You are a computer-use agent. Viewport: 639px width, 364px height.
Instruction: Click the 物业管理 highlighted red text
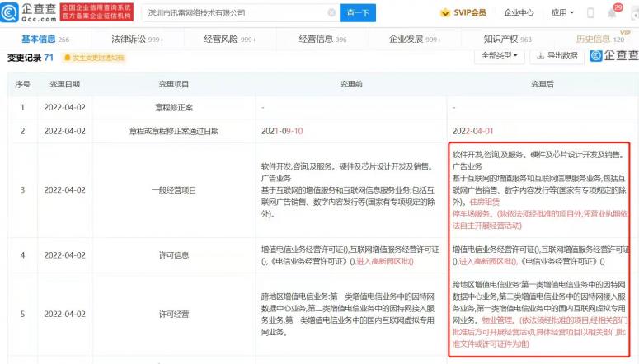(x=498, y=320)
